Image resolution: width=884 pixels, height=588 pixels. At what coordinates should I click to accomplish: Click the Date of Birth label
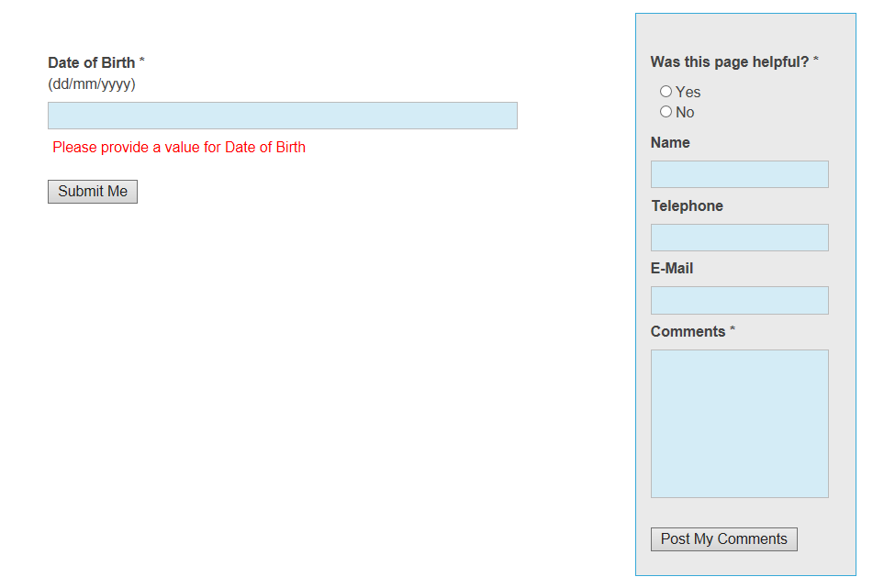coord(91,62)
